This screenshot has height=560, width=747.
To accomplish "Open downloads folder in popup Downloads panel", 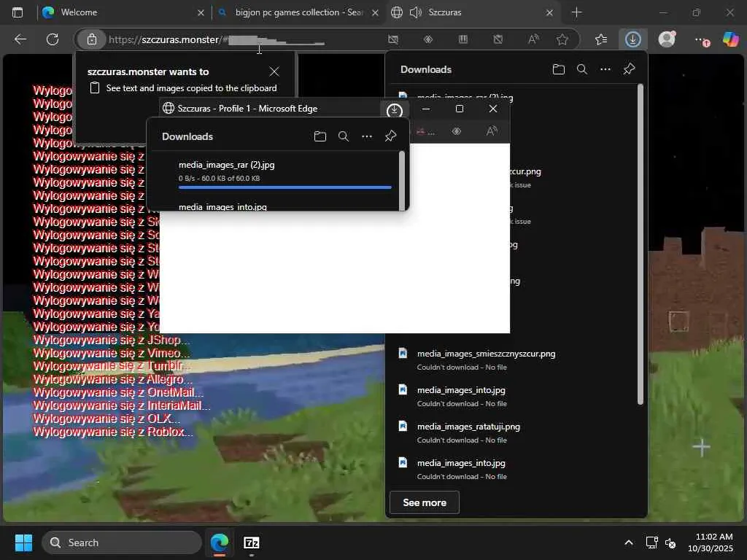I will pyautogui.click(x=320, y=136).
